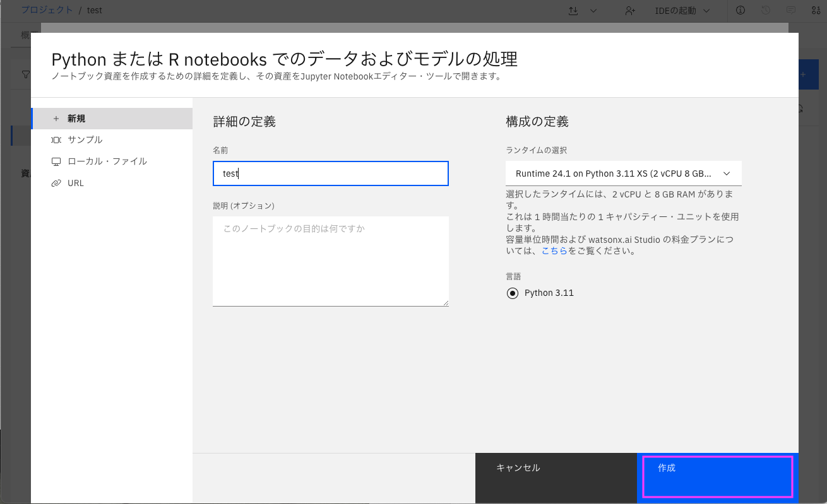Click the 詳細の定義 section heading
This screenshot has width=827, height=504.
244,122
